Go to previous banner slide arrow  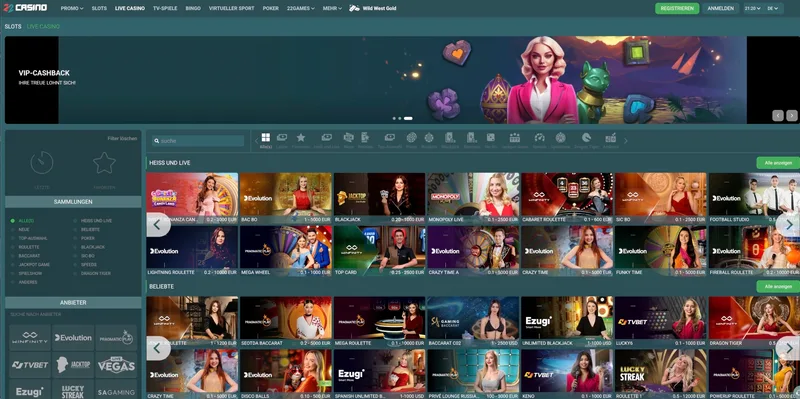pyautogui.click(x=778, y=115)
